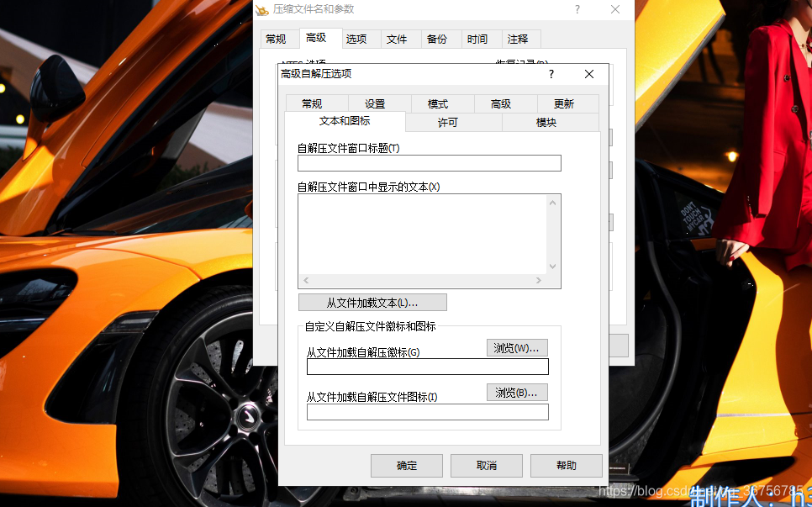The image size is (812, 507).
Task: Click 浏览(B)... to browse for an icon
Action: click(x=517, y=393)
